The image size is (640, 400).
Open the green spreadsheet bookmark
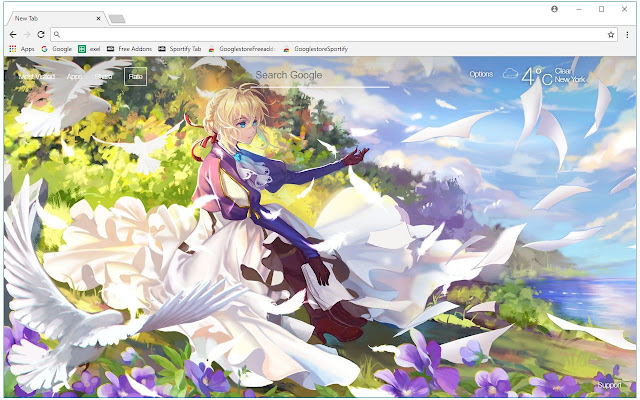pos(89,49)
